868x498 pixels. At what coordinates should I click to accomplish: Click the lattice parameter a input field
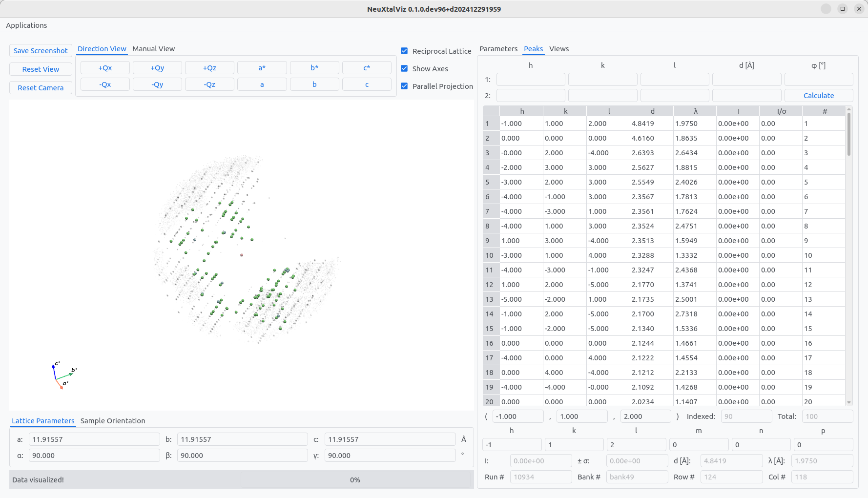[x=94, y=439]
